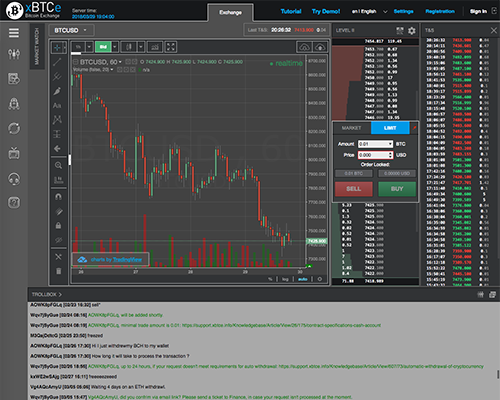Click the back arrow chart tool
The height and width of the screenshot is (400, 500).
pos(57,148)
